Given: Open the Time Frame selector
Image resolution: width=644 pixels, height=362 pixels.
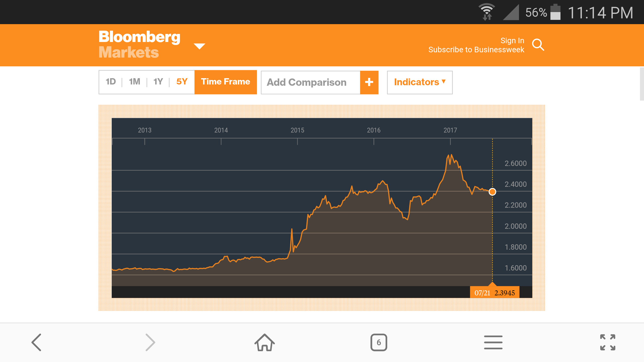Looking at the screenshot, I should click(x=225, y=82).
